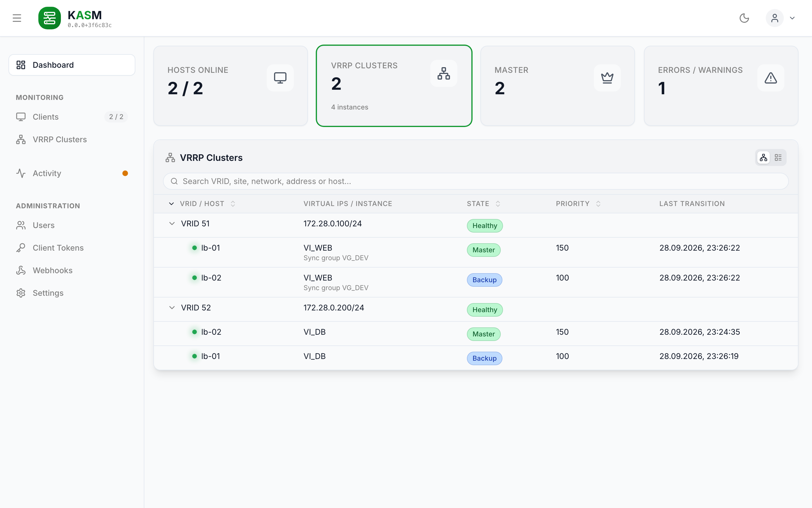Open the hamburger sidebar menu

tap(17, 18)
